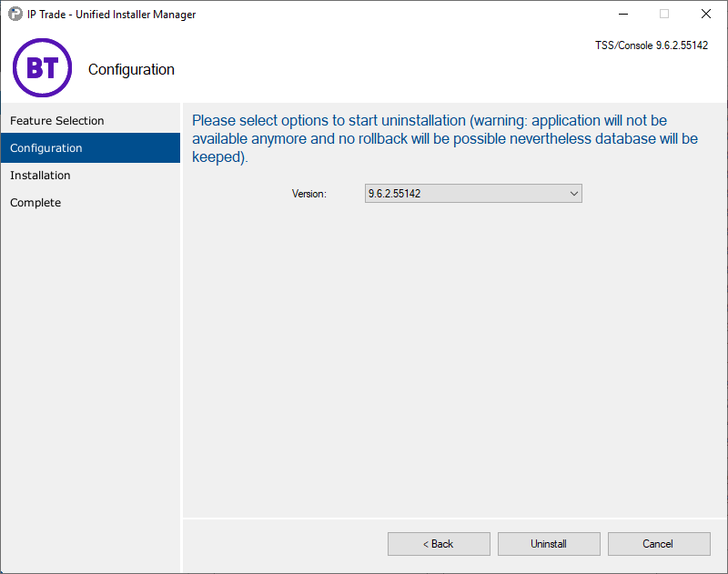Click the Back button
This screenshot has height=574, width=728.
439,544
